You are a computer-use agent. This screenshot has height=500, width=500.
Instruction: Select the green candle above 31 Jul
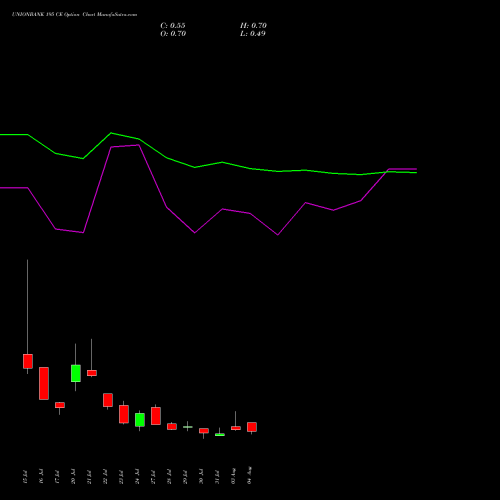220,435
